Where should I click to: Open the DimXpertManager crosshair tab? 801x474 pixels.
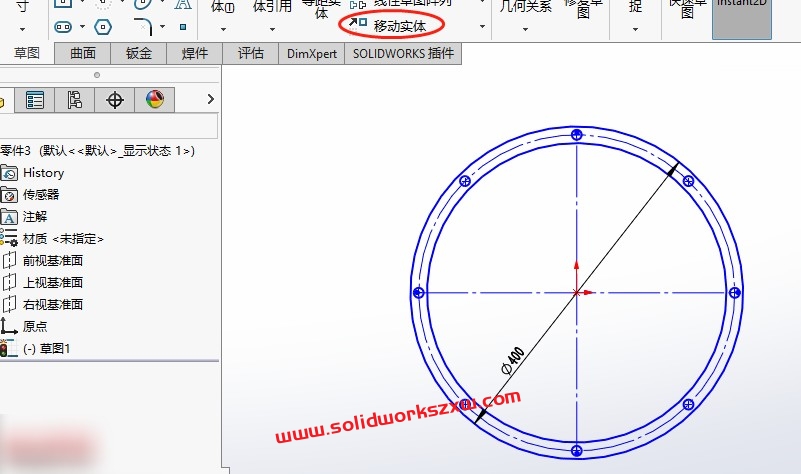tap(114, 100)
